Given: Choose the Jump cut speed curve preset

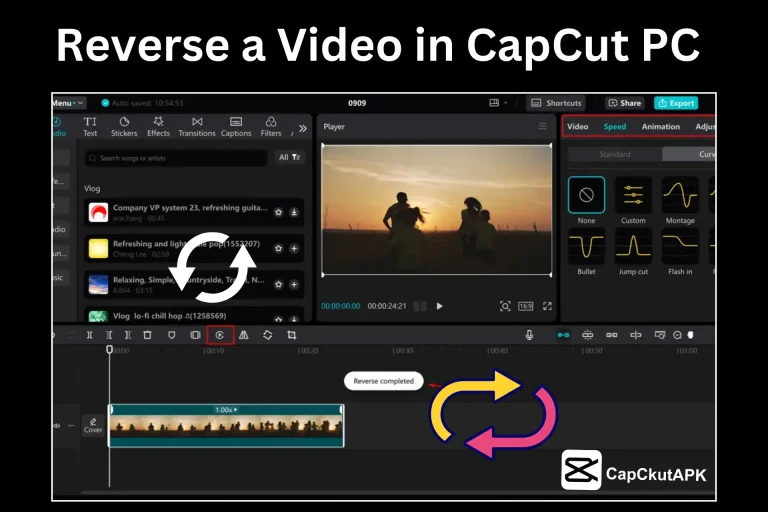Looking at the screenshot, I should click(x=633, y=246).
